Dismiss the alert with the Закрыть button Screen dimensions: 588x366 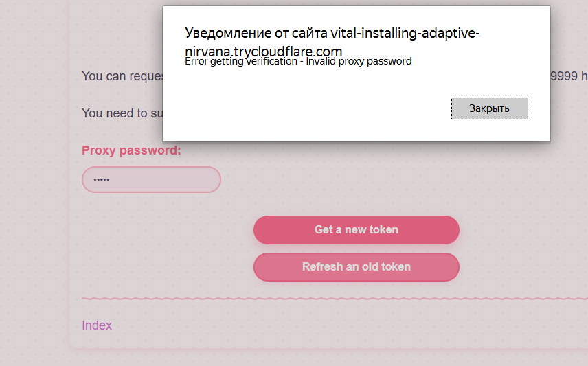pos(489,108)
